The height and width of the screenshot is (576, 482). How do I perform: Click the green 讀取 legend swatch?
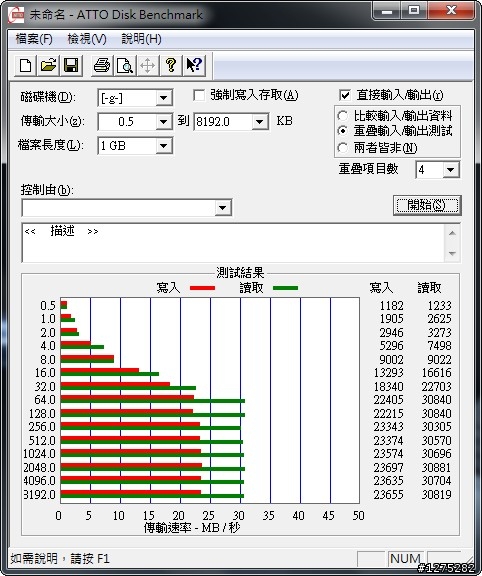click(x=285, y=288)
